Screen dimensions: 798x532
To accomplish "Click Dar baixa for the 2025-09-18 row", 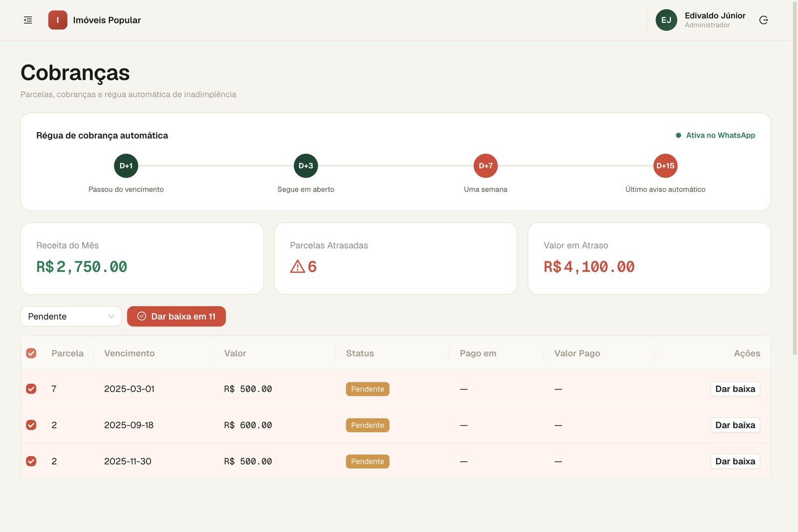I will click(735, 425).
